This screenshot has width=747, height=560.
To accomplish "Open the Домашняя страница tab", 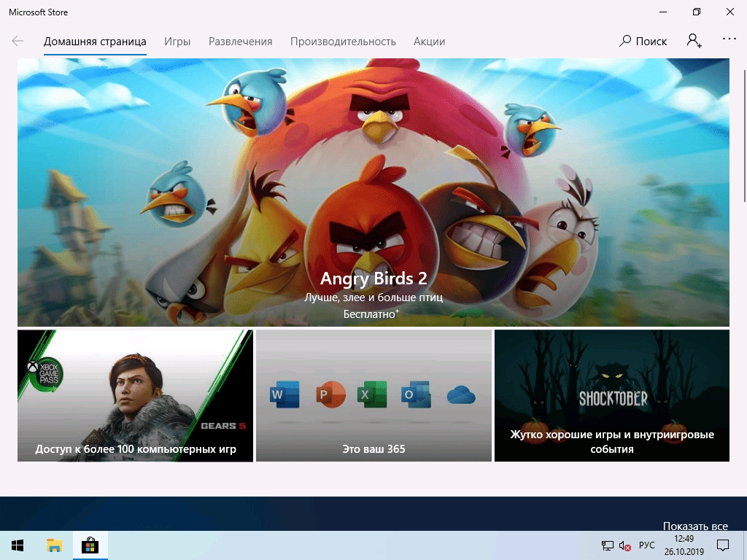I will 95,42.
